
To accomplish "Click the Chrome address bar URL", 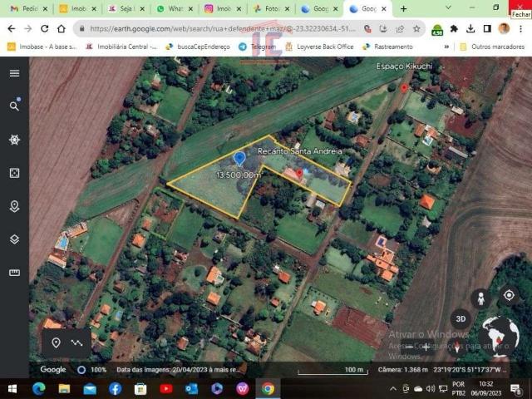I will tap(249, 28).
